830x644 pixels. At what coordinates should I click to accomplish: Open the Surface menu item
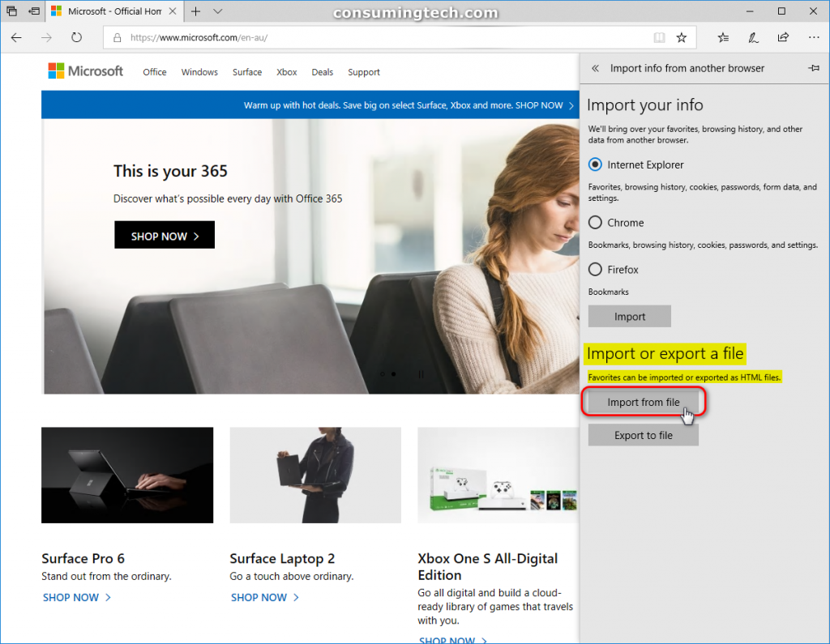[247, 72]
